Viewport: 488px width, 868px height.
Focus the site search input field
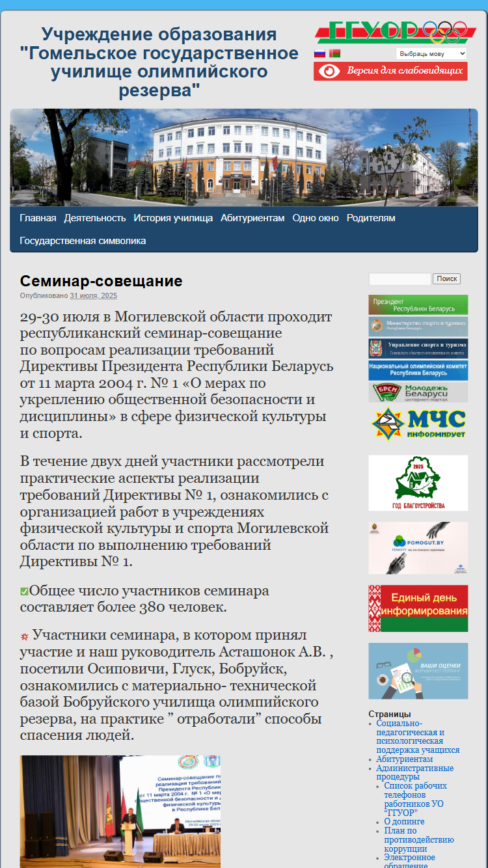click(400, 278)
